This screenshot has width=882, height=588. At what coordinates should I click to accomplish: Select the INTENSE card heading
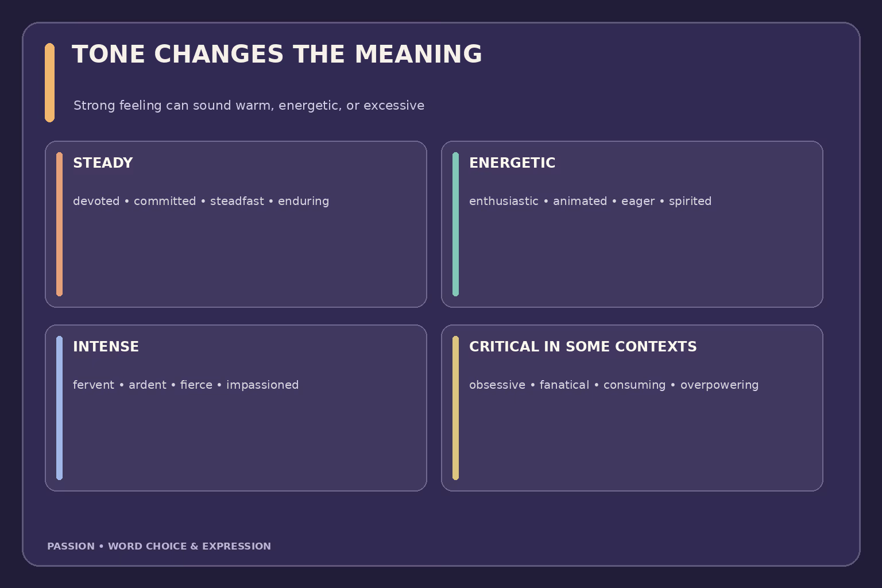(x=106, y=347)
